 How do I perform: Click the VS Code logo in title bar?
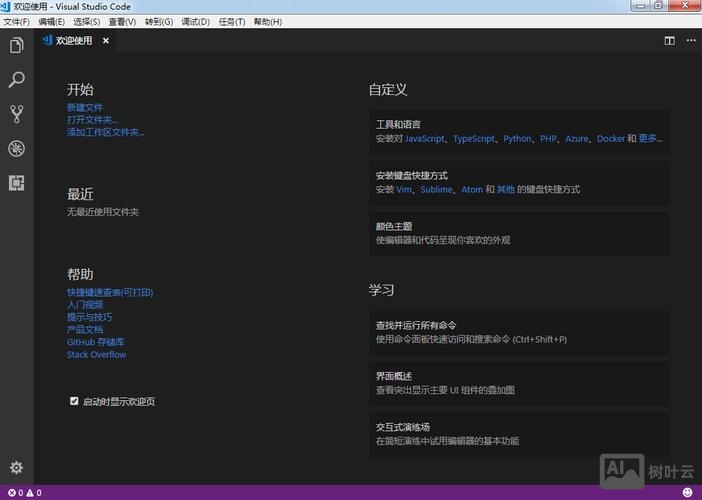pos(5,6)
